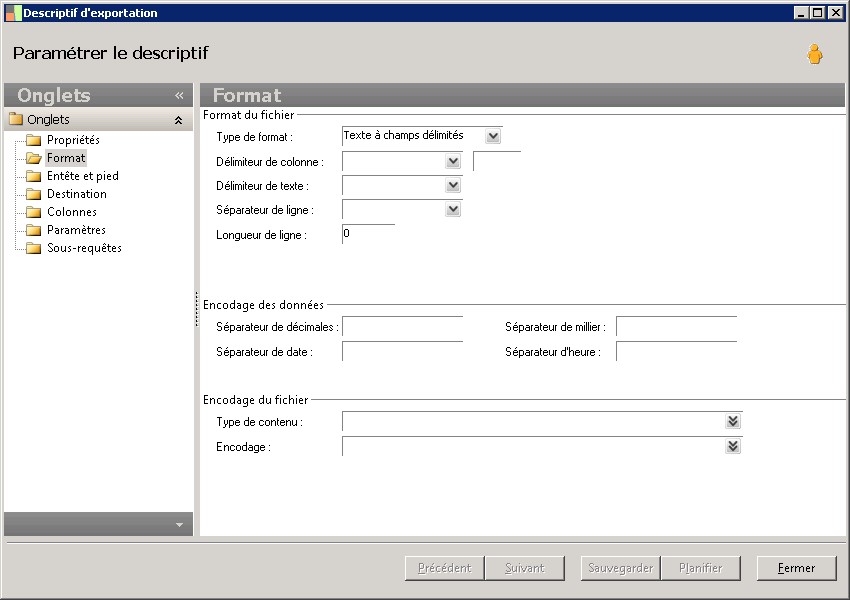This screenshot has width=850, height=600.
Task: Click the Destination folder icon
Action: pyautogui.click(x=34, y=194)
